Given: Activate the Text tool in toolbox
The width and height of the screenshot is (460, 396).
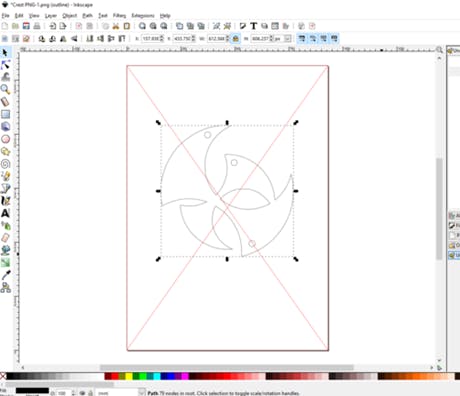Looking at the screenshot, I should (x=5, y=213).
